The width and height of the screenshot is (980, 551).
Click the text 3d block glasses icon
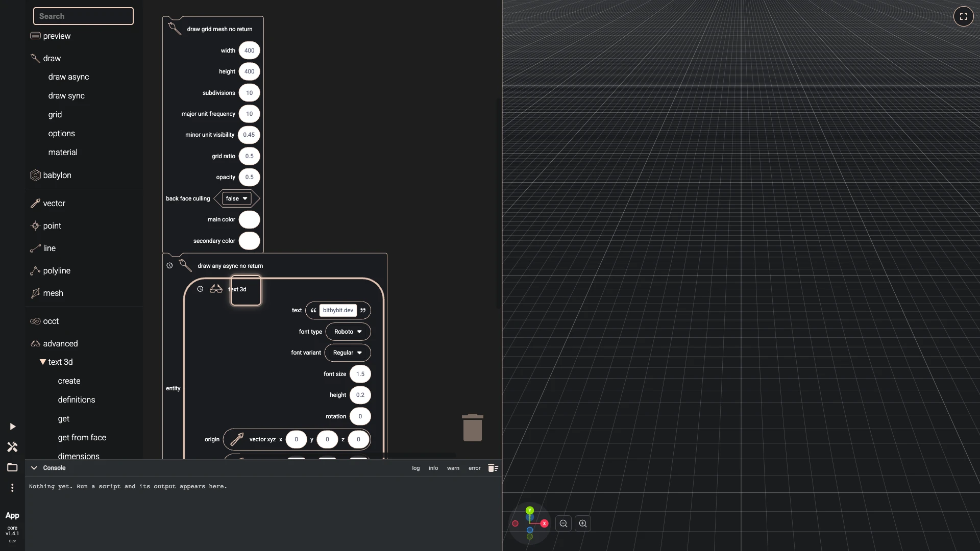[x=216, y=289]
